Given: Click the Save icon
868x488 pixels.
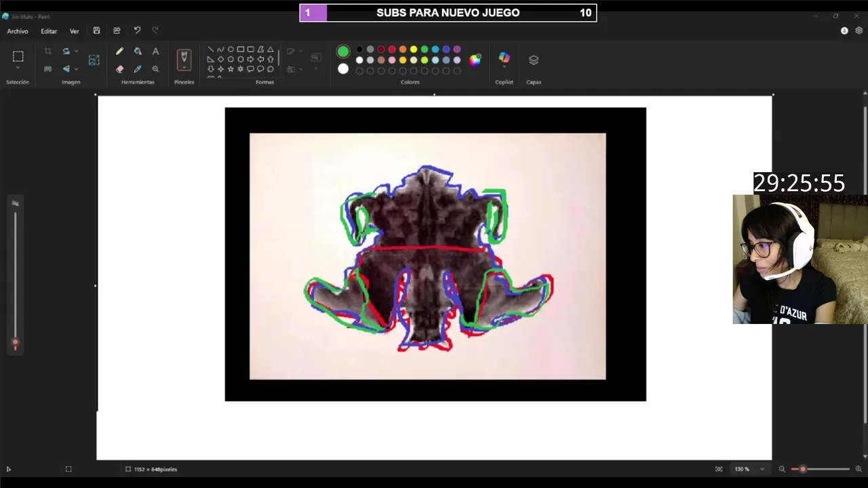Looking at the screenshot, I should pyautogui.click(x=96, y=30).
